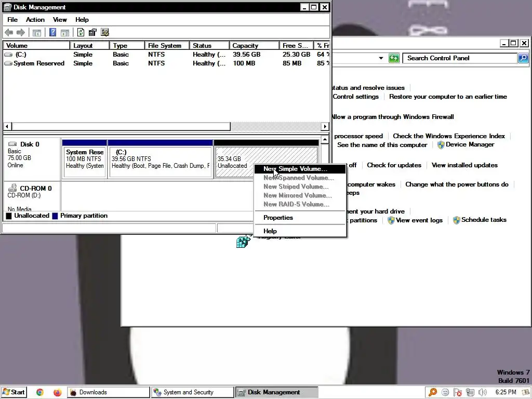
Task: Click the Start button
Action: 14,392
